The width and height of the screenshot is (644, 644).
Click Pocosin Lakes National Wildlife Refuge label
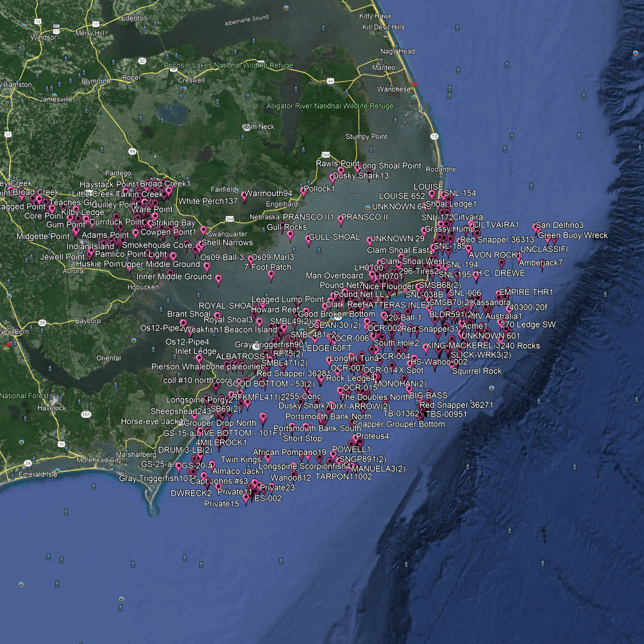point(228,65)
